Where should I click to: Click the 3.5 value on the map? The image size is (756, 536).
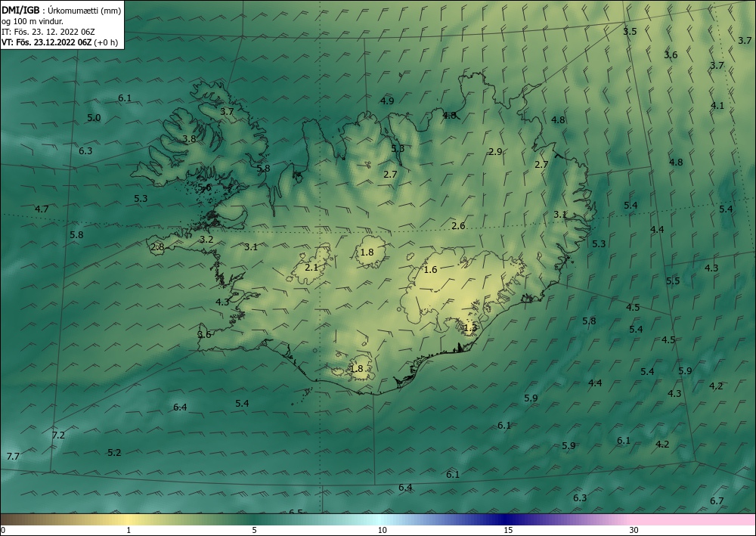(x=630, y=31)
